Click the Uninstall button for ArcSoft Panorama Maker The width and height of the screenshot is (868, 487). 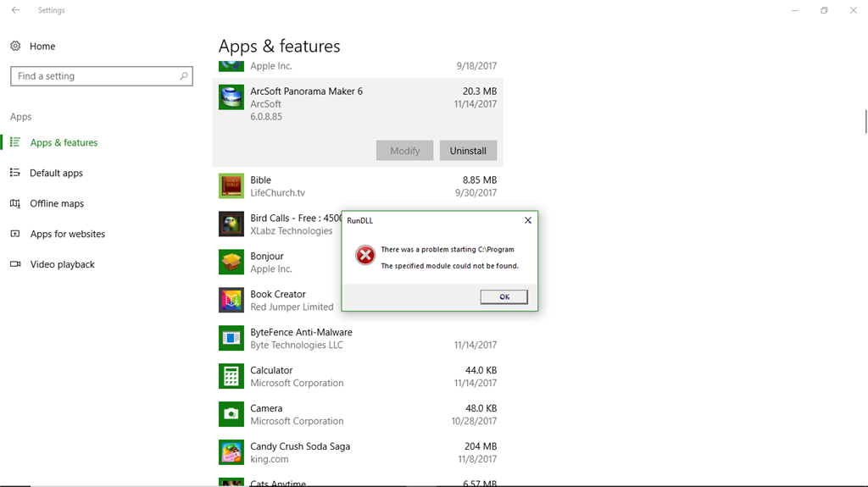[468, 151]
